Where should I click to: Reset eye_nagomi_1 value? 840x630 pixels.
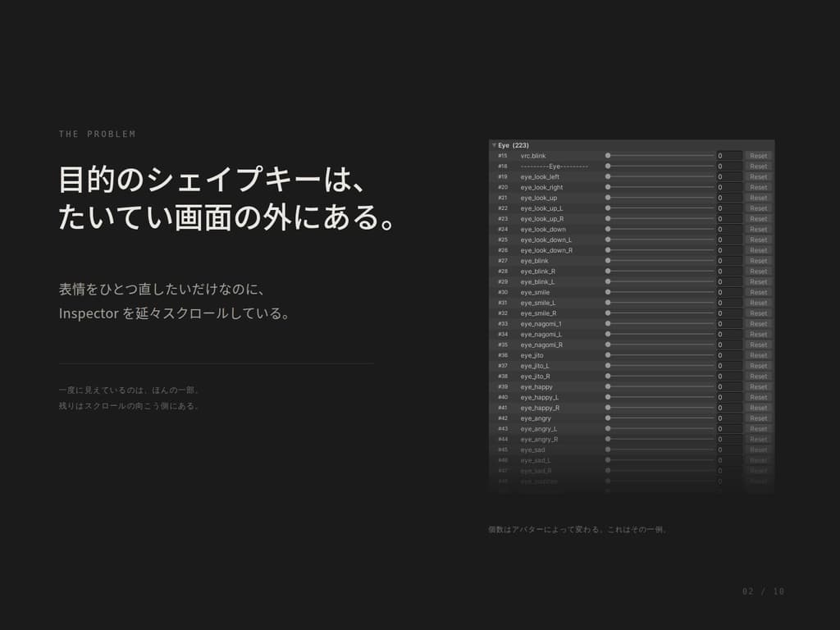point(758,324)
